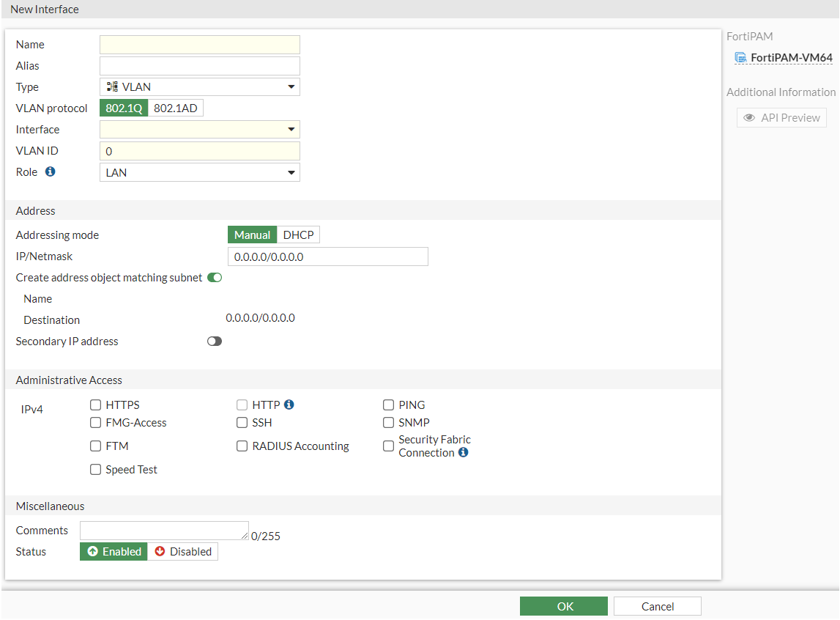Click the OK button
The image size is (840, 620).
563,605
